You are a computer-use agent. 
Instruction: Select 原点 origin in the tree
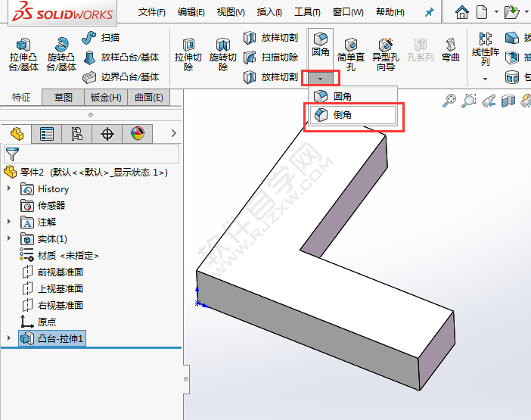(x=39, y=322)
